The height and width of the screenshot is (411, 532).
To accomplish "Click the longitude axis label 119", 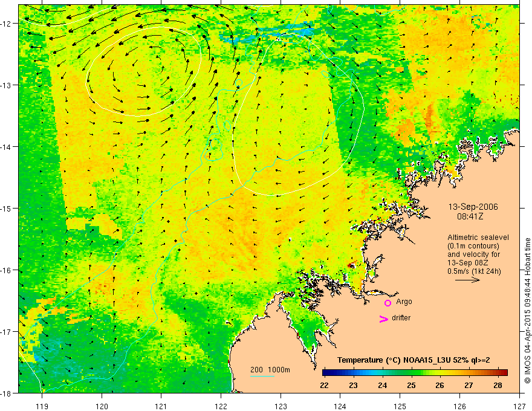I will tap(42, 406).
